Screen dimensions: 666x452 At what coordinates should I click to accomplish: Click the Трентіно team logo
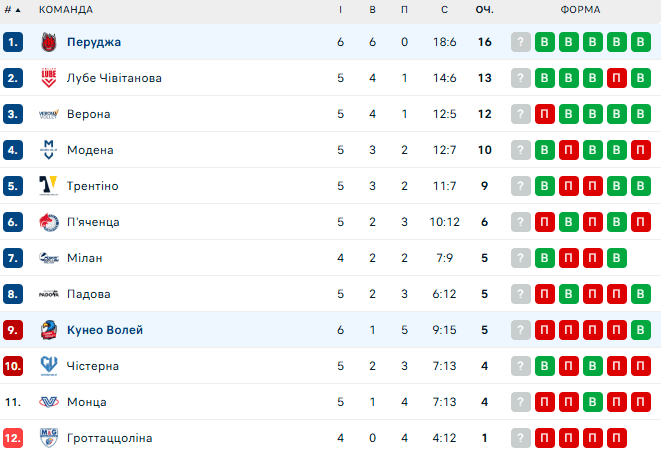[x=48, y=186]
